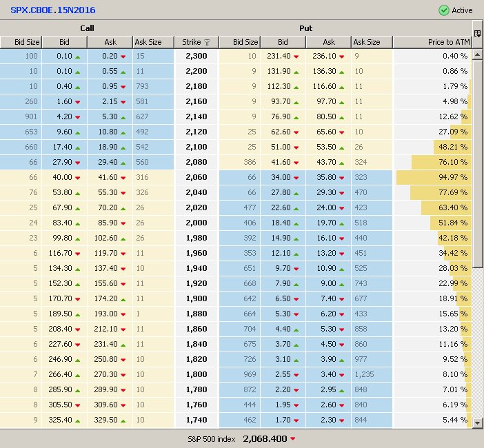Open the column layout icon at top right

[x=477, y=33]
